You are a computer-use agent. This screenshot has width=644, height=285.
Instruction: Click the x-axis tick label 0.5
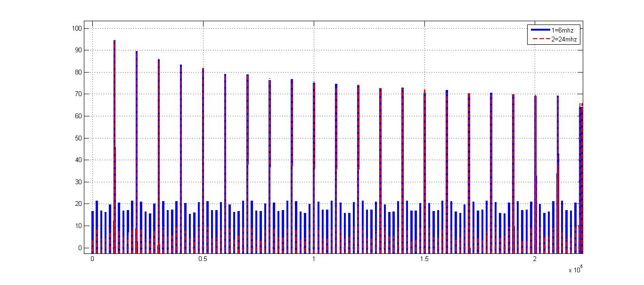click(x=203, y=259)
